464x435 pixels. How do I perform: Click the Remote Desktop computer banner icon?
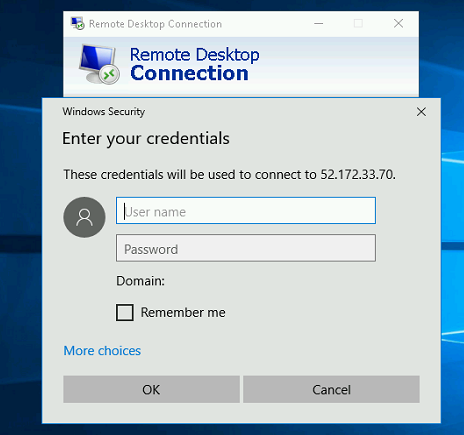pos(99,64)
